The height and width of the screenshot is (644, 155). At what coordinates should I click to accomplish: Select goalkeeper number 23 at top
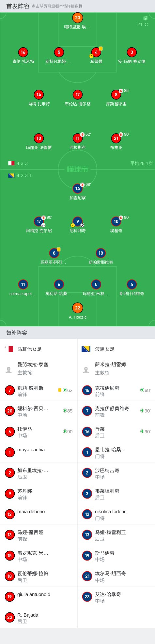coord(77,18)
